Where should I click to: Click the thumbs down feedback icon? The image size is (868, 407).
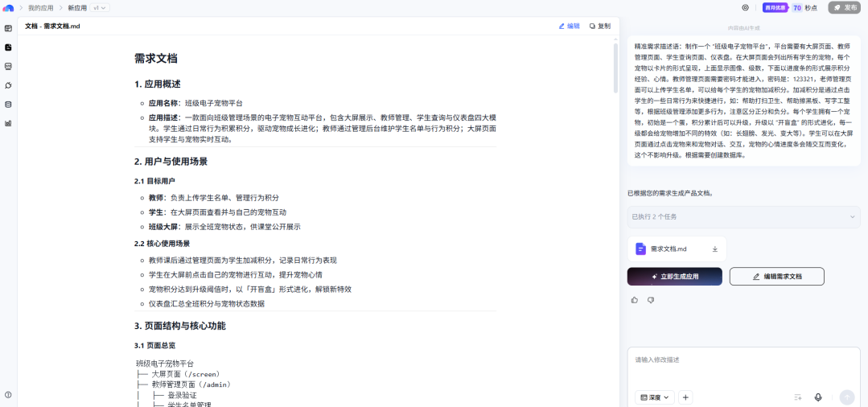[651, 300]
